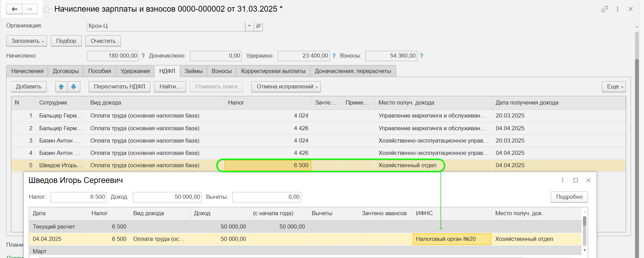Switch to the Удержания tab
Screen dimensions: 644x258
[135, 71]
